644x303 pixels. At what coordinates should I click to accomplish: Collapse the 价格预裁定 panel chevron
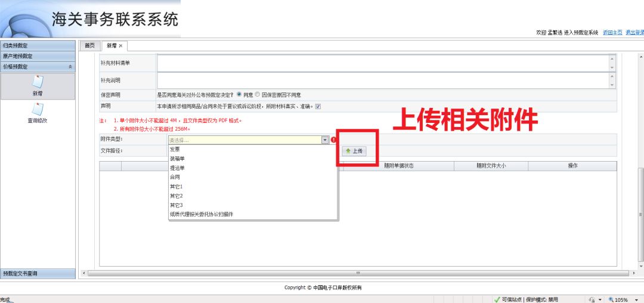[70, 67]
